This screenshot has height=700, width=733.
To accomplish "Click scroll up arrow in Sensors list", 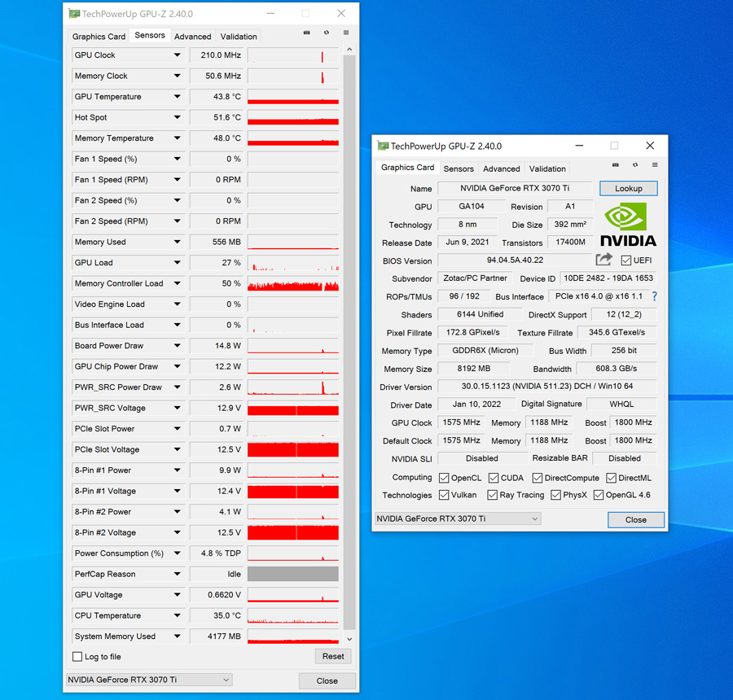I will (x=349, y=49).
